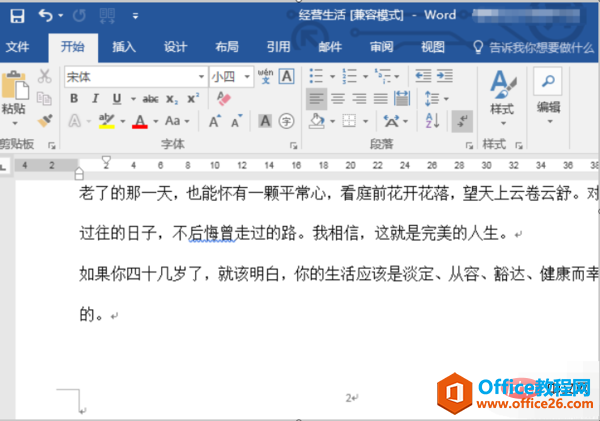Screen dimensions: 600x421
Task: Increase paragraph indent
Action: coord(445,76)
